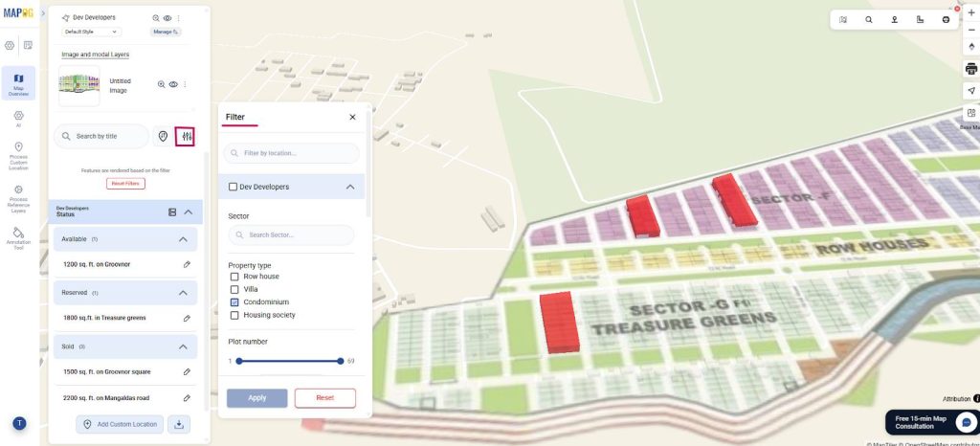Click the settings gear icon below logo

click(x=10, y=45)
